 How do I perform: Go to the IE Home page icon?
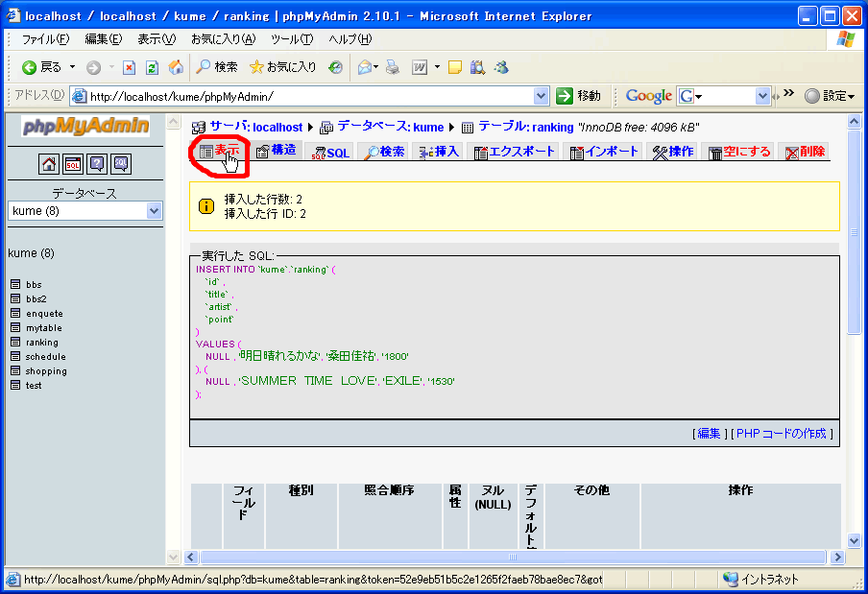pos(176,67)
